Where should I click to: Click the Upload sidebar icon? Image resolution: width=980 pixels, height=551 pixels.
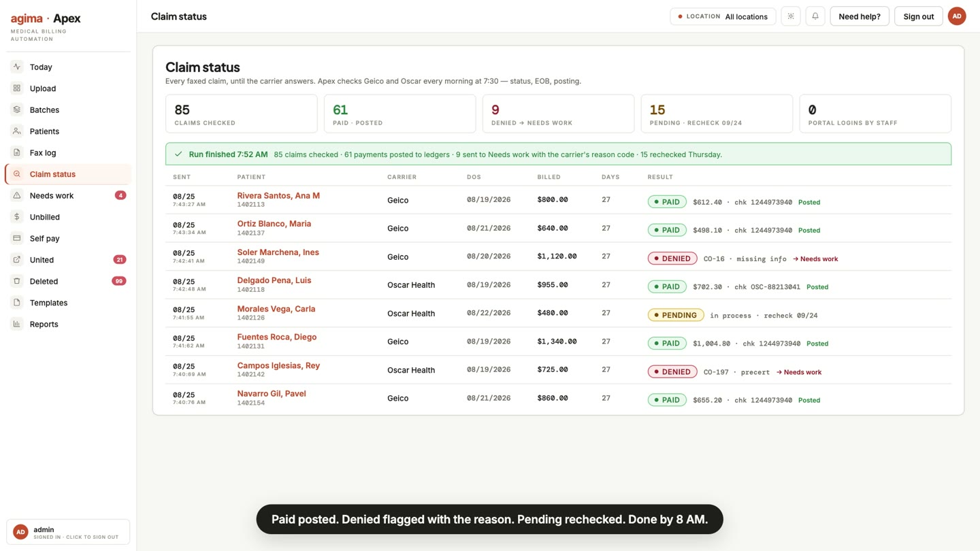coord(17,88)
